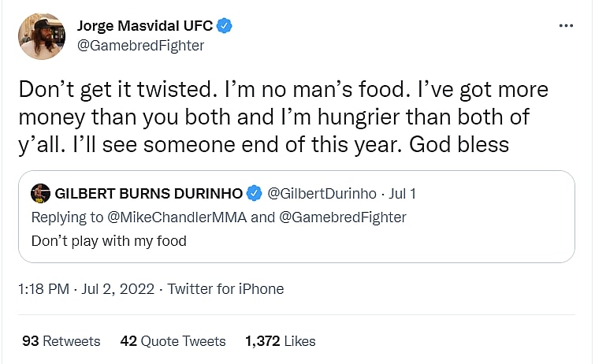
Task: Click Gilbert Burns' verified badge icon
Action: (255, 193)
